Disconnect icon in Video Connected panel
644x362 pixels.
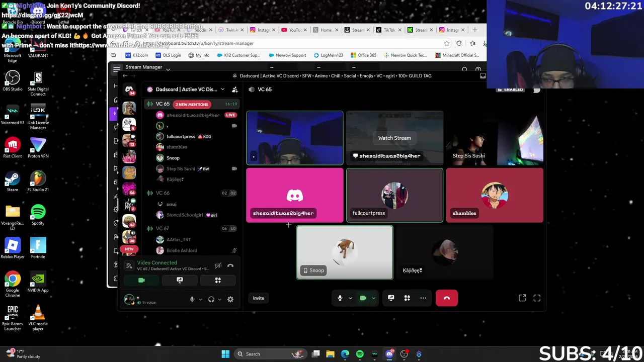(230, 265)
